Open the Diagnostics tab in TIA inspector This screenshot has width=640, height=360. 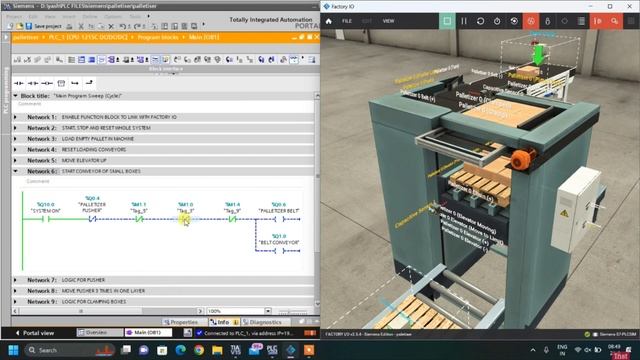pos(262,322)
